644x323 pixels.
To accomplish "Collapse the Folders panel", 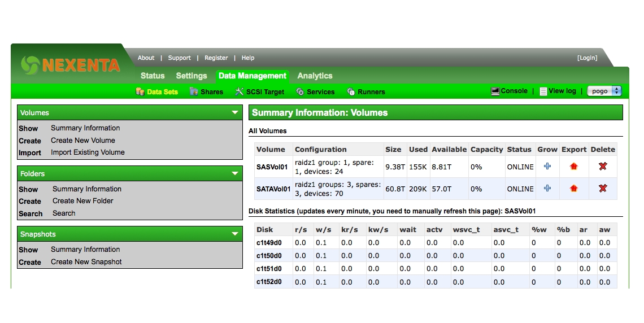I will [235, 173].
